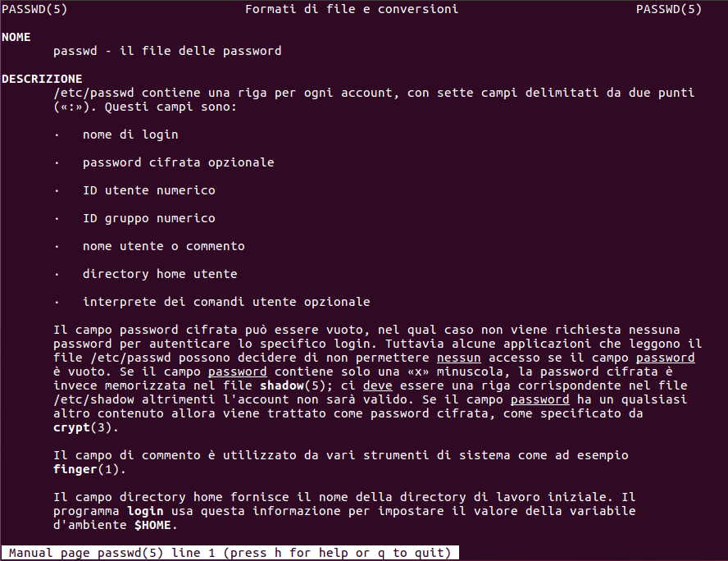Click the bold $HOME variable
Viewport: 728px width, 561px height.
(x=152, y=525)
